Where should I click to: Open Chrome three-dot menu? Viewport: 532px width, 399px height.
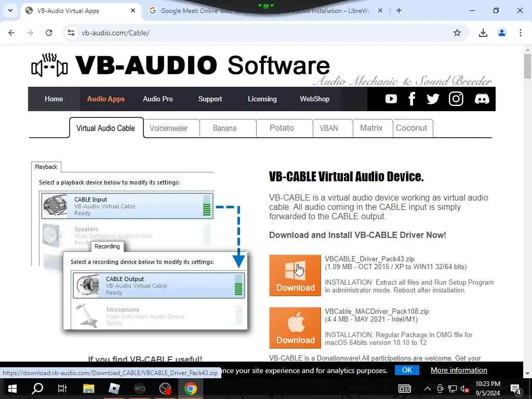point(520,33)
